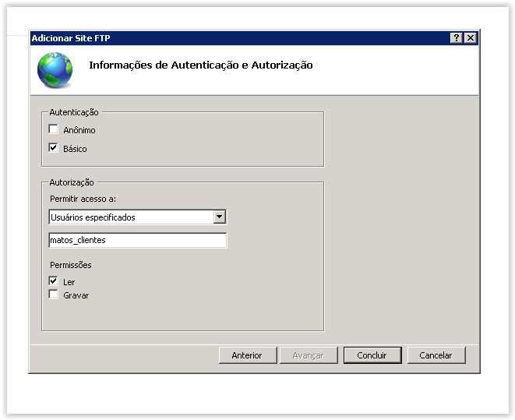
Task: Click the Autorização group title
Action: [x=72, y=182]
